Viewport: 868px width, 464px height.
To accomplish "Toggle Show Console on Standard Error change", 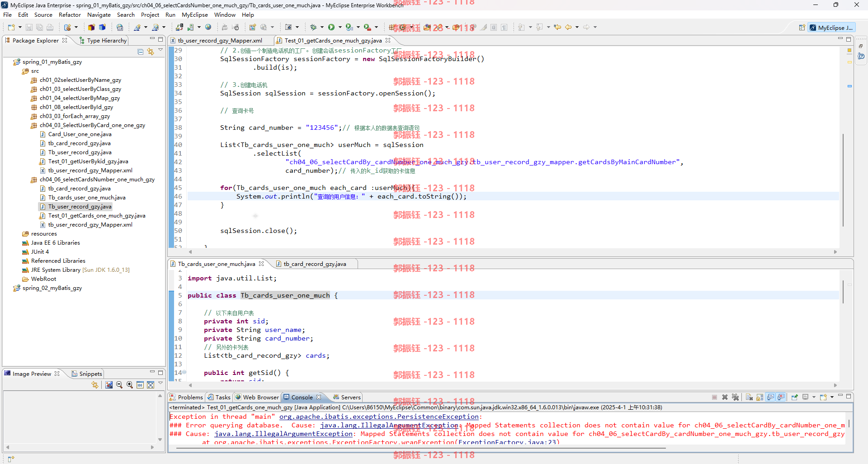I will pos(781,397).
